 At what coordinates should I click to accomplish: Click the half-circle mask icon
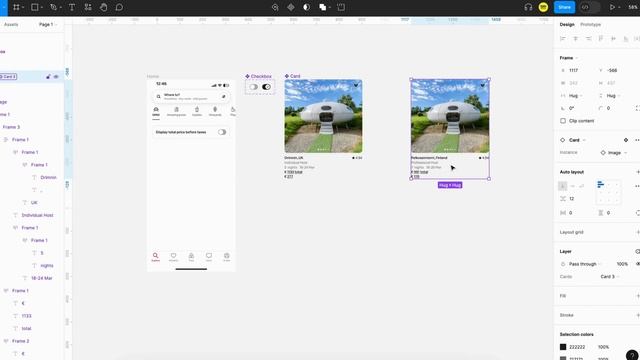[306, 7]
